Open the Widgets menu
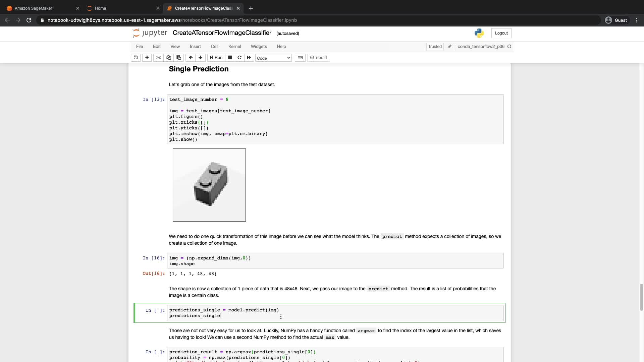 (x=259, y=47)
